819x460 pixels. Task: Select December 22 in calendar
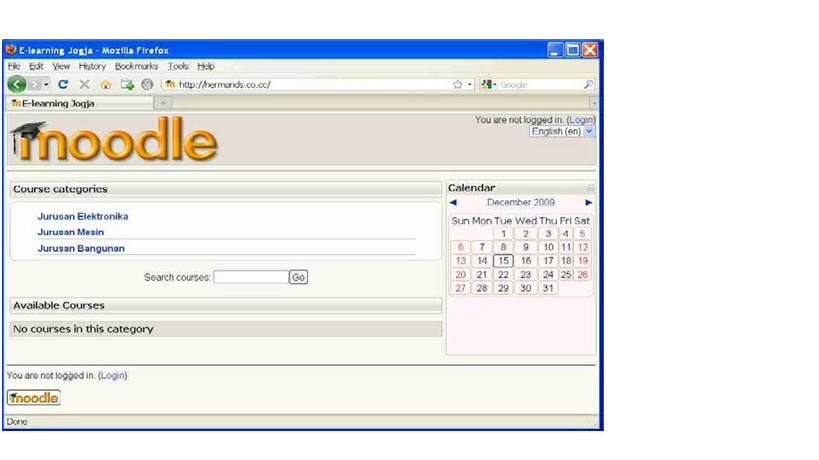(x=503, y=275)
